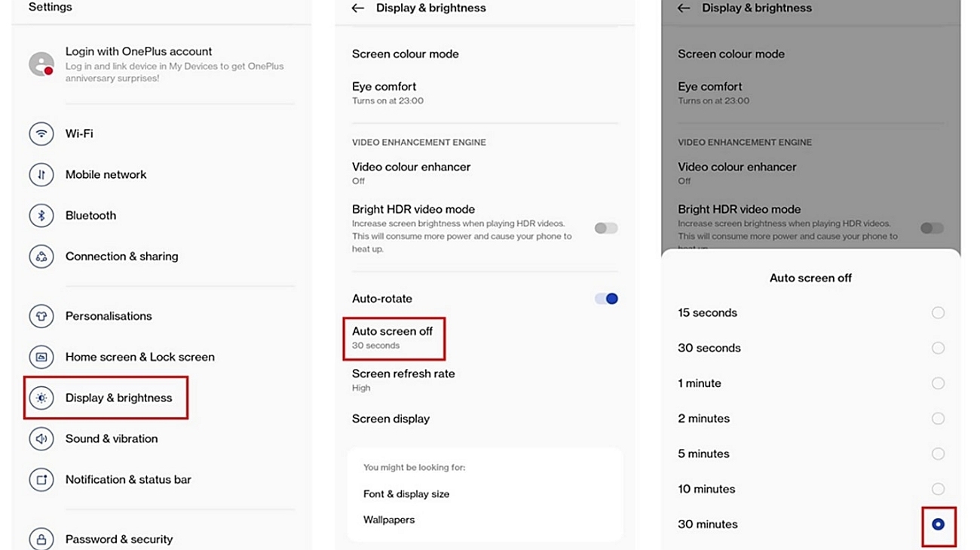Tap the 30 minutes option label
The height and width of the screenshot is (550, 980).
(x=707, y=524)
